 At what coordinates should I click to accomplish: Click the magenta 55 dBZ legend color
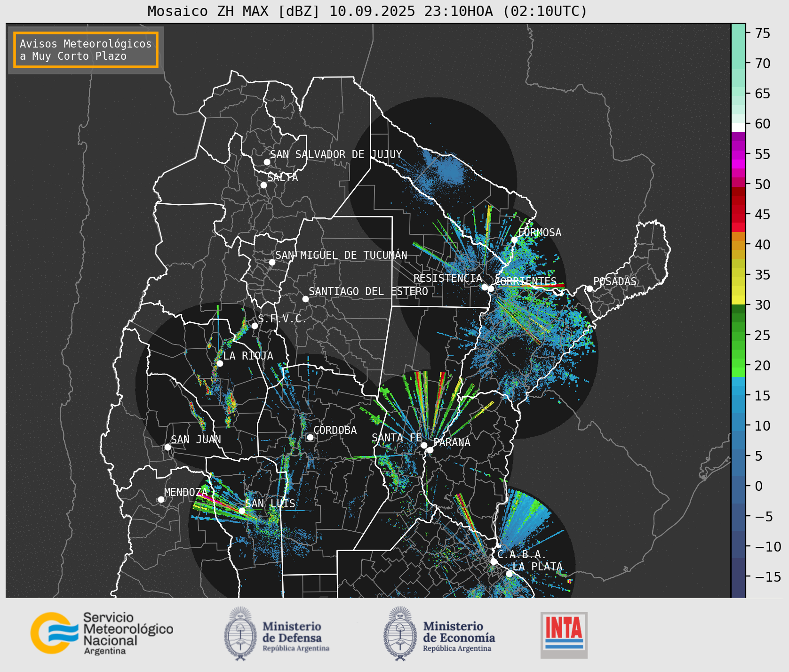[x=738, y=155]
